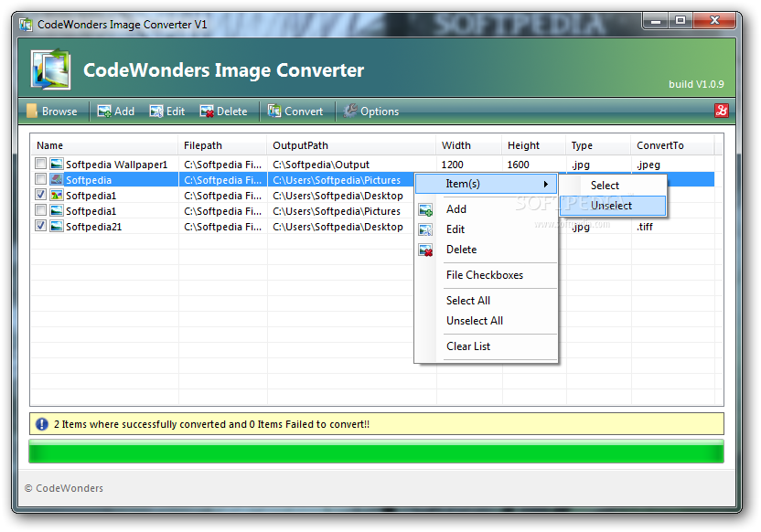
Task: Click the Convert icon in toolbar
Action: point(274,111)
